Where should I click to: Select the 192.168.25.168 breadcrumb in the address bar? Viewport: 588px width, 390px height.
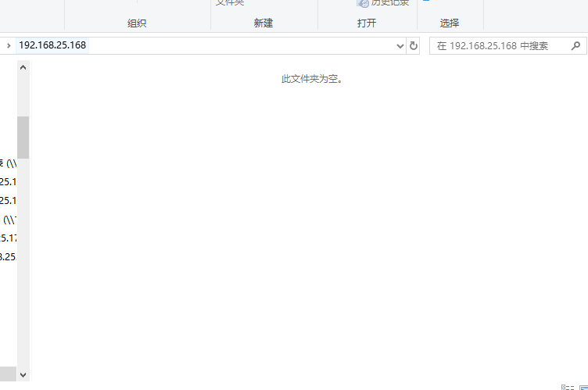(x=52, y=45)
